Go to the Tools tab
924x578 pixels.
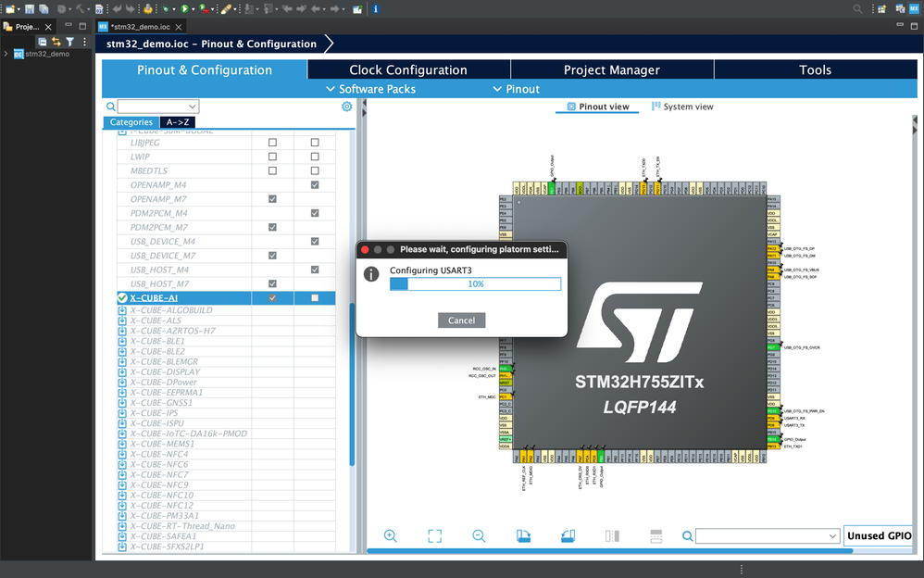816,69
